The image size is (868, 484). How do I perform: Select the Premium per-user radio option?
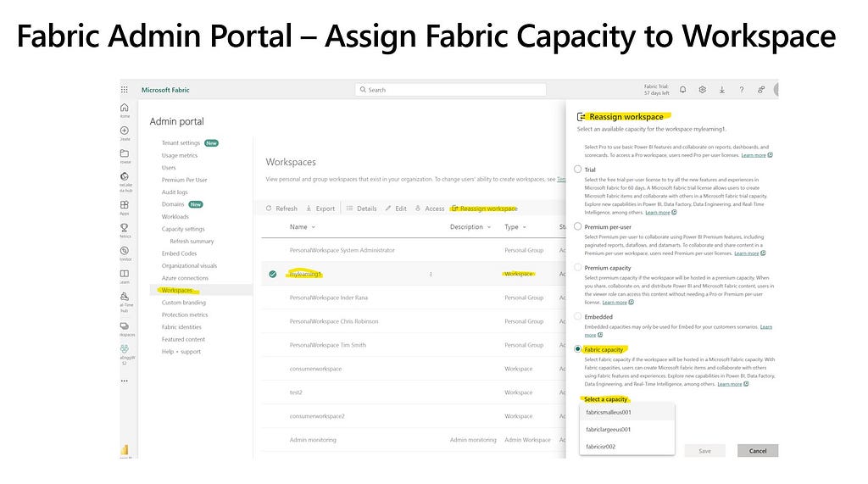click(x=578, y=226)
